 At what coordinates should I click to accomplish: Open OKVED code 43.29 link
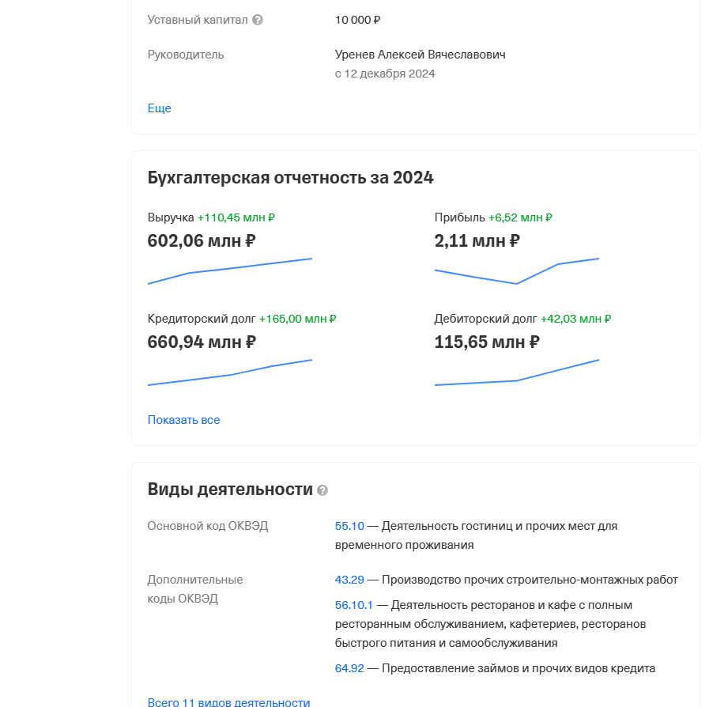[349, 580]
